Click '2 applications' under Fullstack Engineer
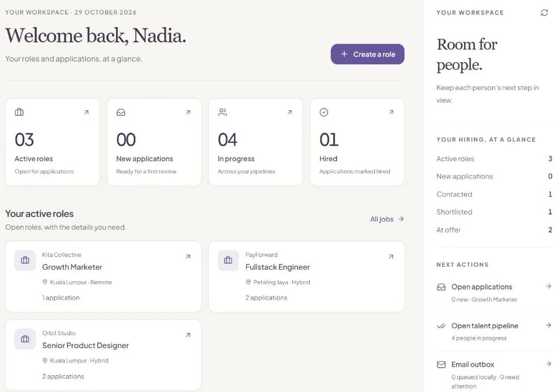Image resolution: width=557 pixels, height=392 pixels. (x=266, y=298)
